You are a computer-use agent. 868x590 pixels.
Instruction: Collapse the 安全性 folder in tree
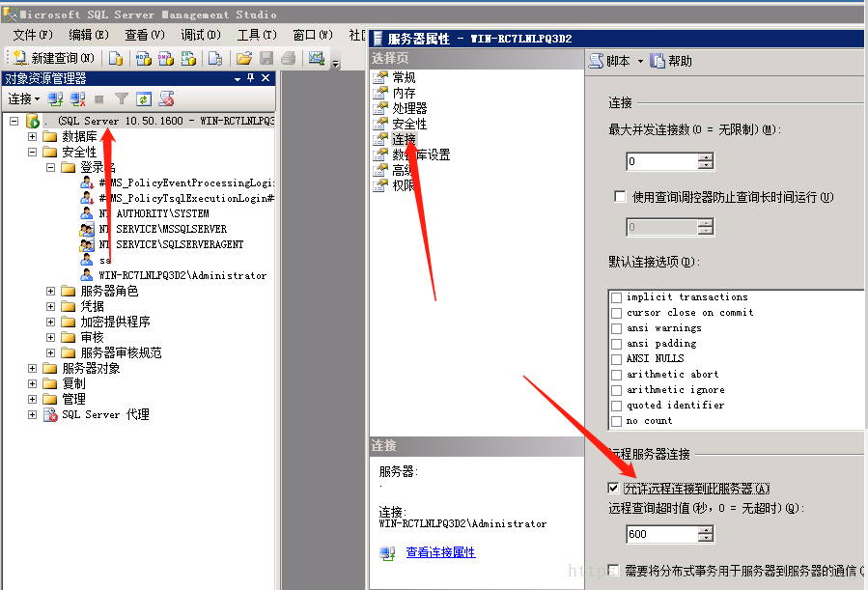pos(33,152)
